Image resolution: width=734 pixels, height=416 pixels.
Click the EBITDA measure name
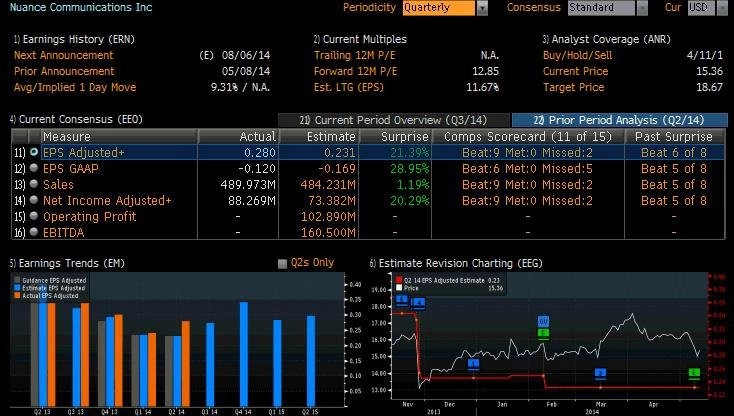click(x=64, y=232)
